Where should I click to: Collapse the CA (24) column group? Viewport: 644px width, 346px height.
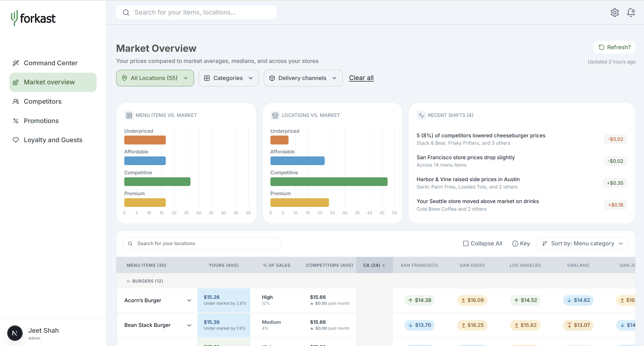(x=384, y=265)
